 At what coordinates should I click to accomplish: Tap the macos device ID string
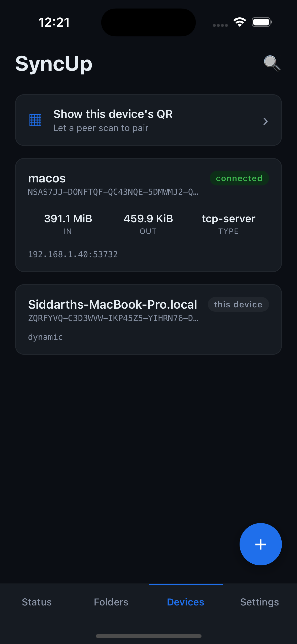pyautogui.click(x=113, y=192)
